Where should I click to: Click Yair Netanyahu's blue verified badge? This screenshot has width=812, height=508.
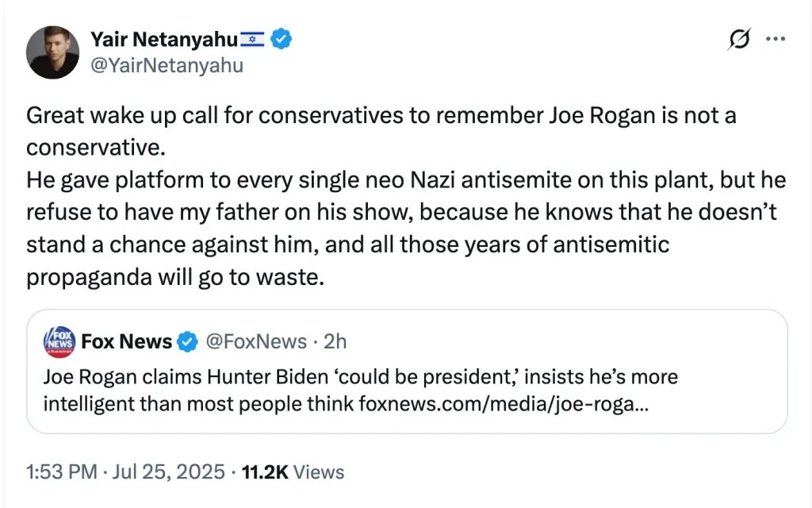pyautogui.click(x=280, y=39)
